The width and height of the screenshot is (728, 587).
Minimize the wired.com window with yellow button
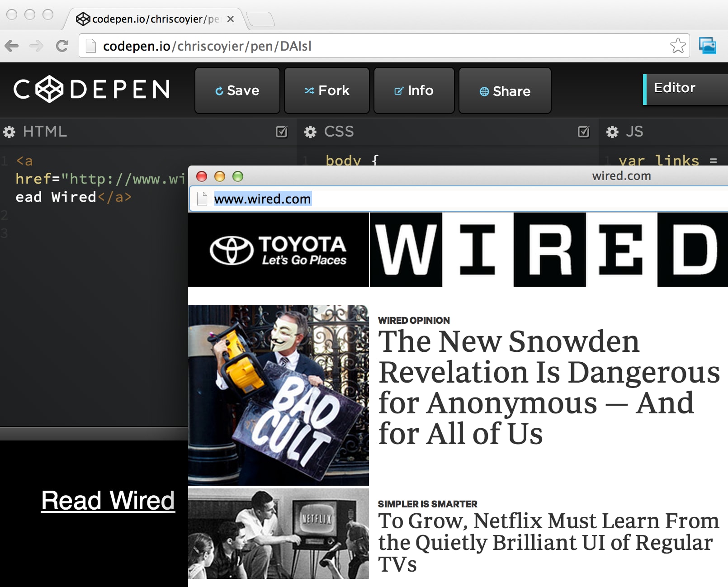220,176
